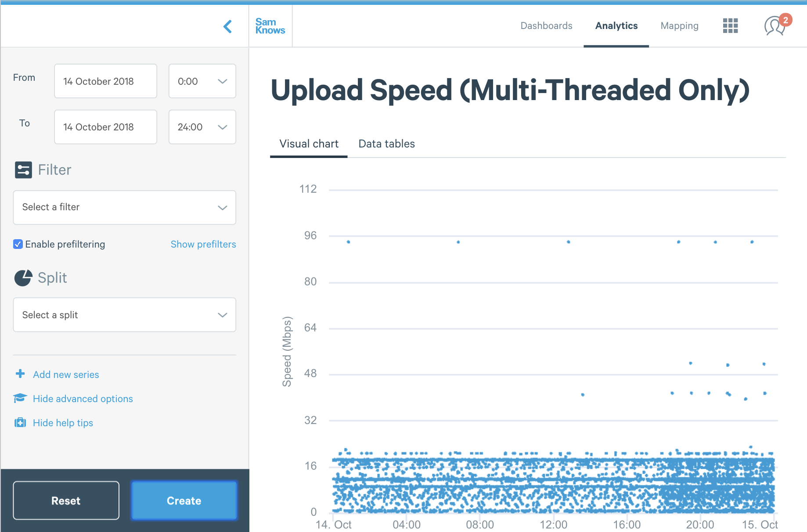Expand the Select a filter dropdown

(x=125, y=207)
